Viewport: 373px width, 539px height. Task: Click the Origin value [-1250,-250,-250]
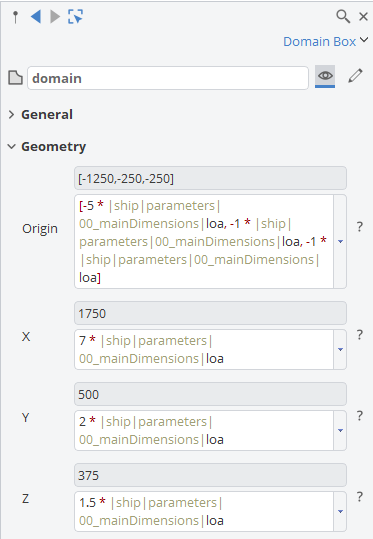210,178
